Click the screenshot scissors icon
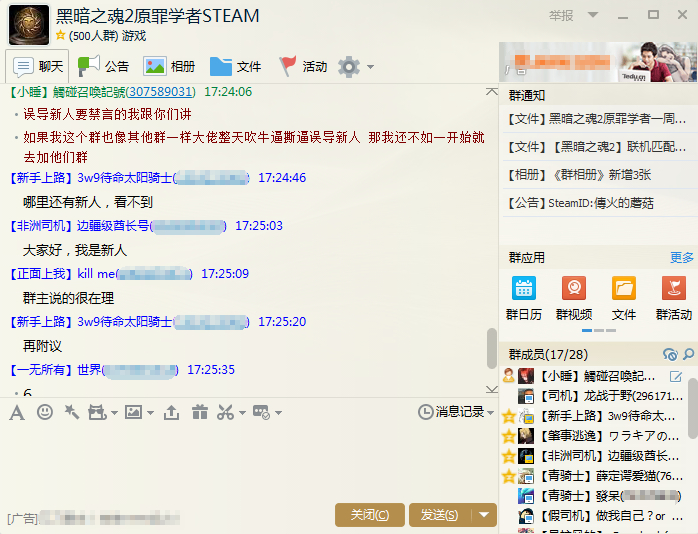The height and width of the screenshot is (534, 698). pyautogui.click(x=226, y=413)
